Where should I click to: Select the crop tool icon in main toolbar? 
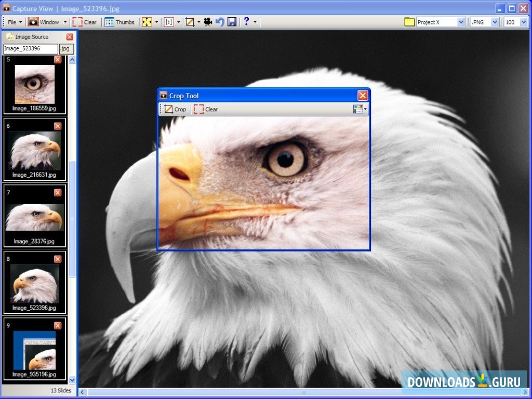190,22
